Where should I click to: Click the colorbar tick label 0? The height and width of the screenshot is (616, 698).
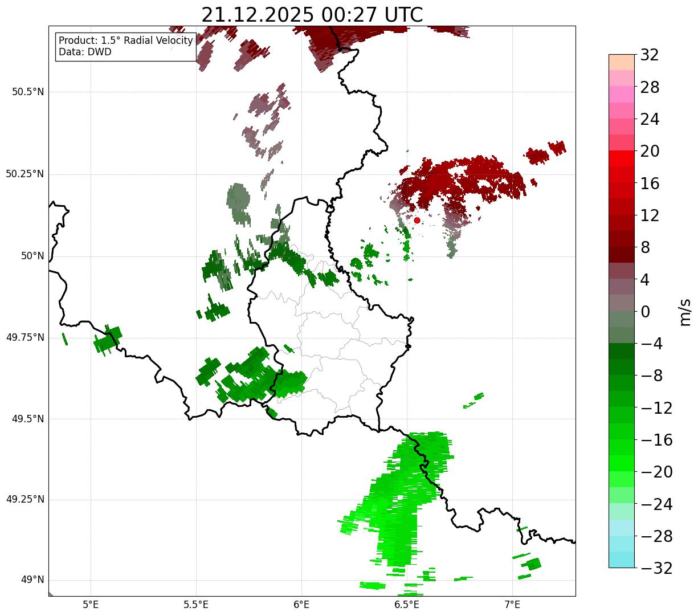pos(645,312)
